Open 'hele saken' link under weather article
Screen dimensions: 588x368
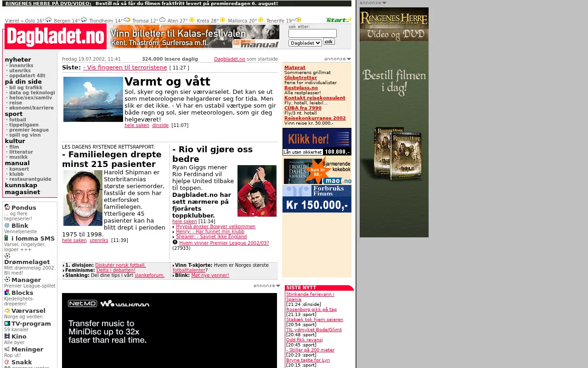(137, 125)
